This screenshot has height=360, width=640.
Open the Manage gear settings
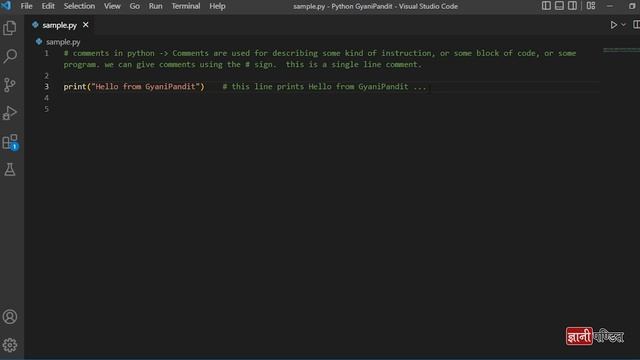pos(10,345)
